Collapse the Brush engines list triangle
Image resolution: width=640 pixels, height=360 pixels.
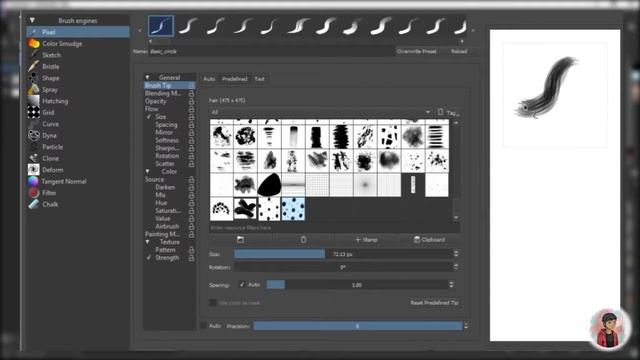[32, 20]
